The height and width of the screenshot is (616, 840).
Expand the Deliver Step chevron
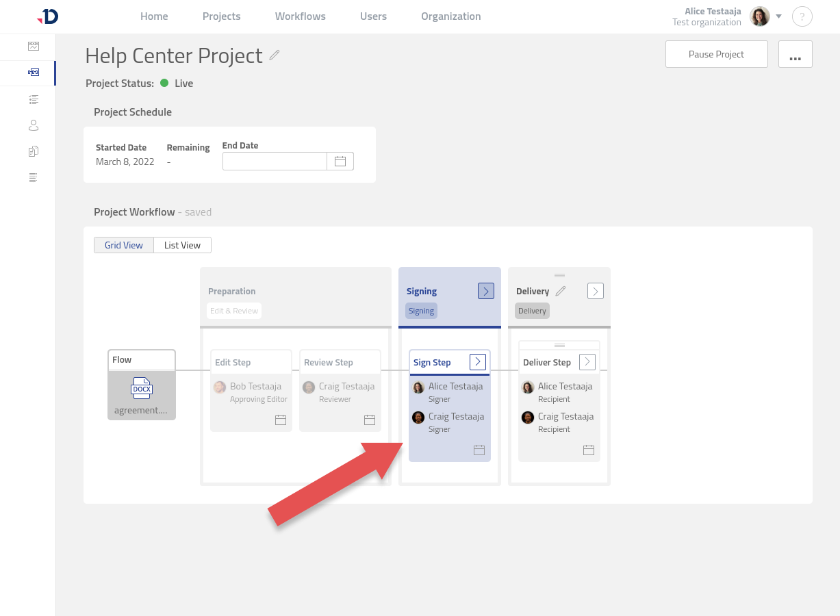point(587,362)
